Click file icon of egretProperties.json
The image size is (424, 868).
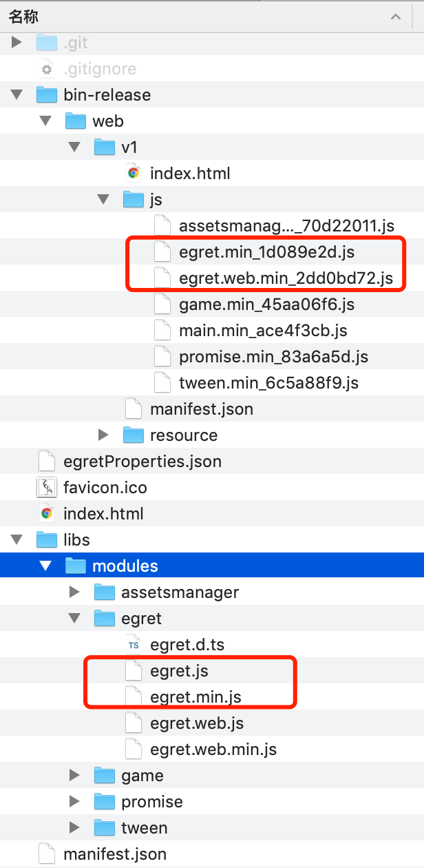pos(46,462)
